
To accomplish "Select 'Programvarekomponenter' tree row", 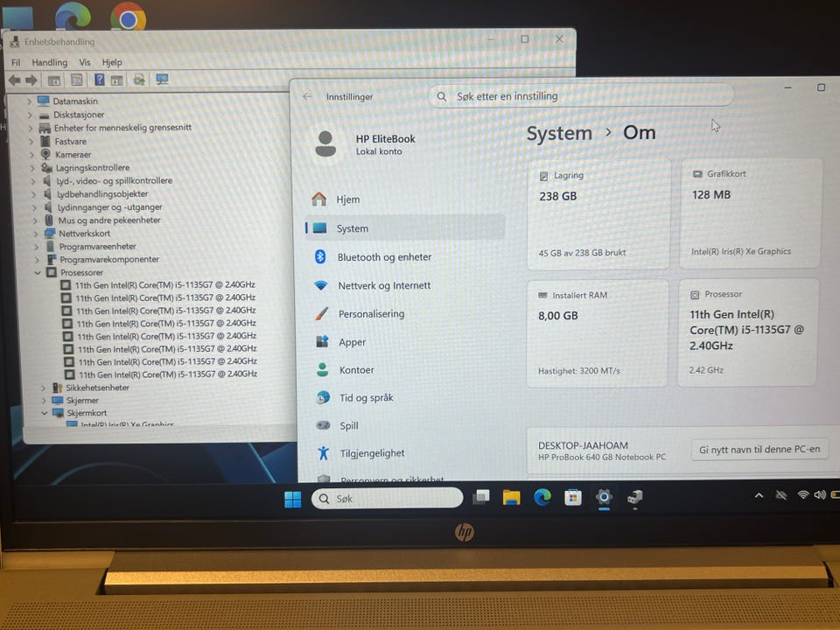I will point(108,259).
